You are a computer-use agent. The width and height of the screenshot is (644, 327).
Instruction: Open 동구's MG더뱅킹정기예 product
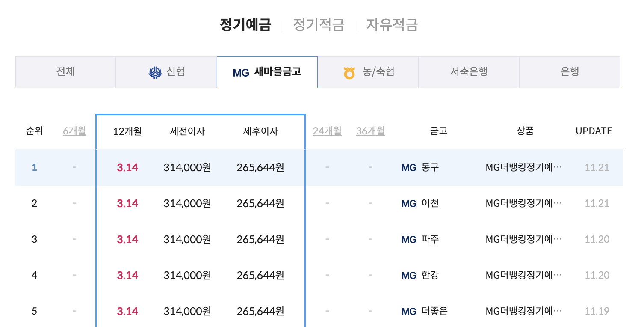[524, 167]
